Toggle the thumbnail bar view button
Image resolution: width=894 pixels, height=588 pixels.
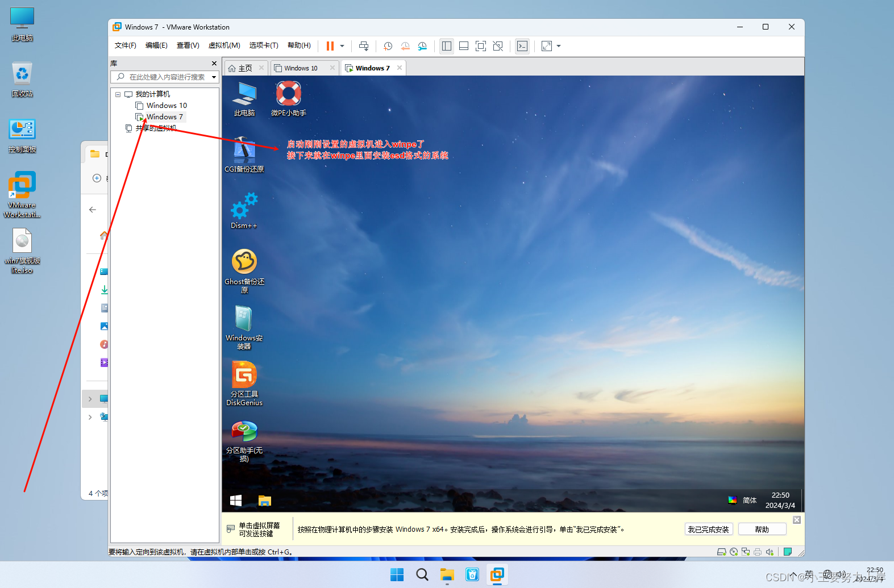464,46
